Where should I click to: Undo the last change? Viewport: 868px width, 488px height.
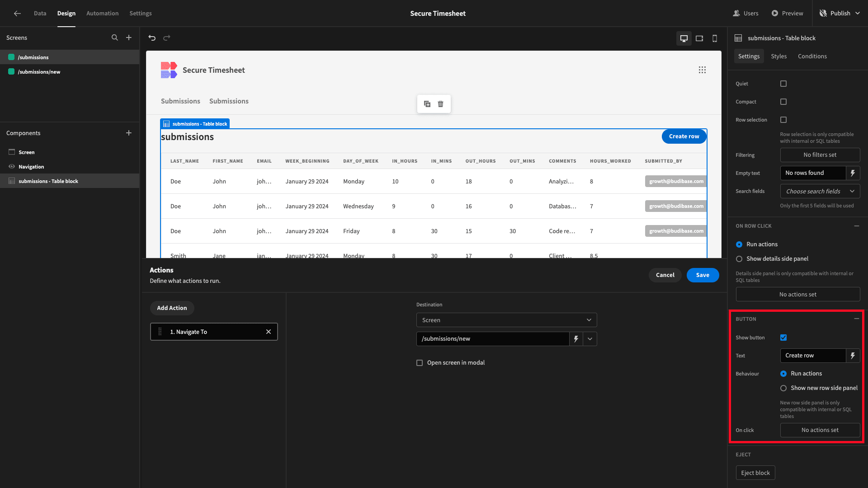pos(152,38)
